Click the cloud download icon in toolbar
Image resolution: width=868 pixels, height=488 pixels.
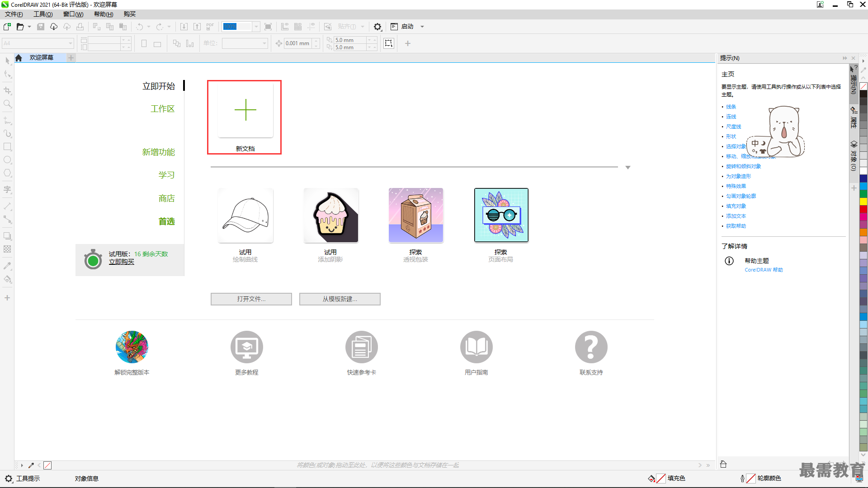[x=54, y=27]
